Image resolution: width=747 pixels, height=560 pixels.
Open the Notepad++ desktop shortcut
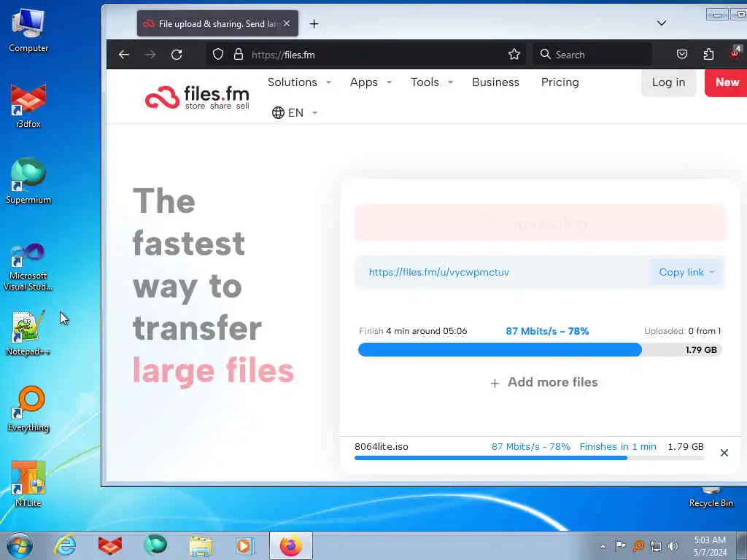(x=28, y=332)
